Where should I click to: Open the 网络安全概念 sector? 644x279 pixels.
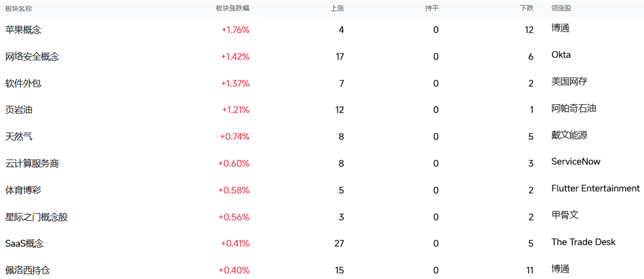(x=32, y=56)
